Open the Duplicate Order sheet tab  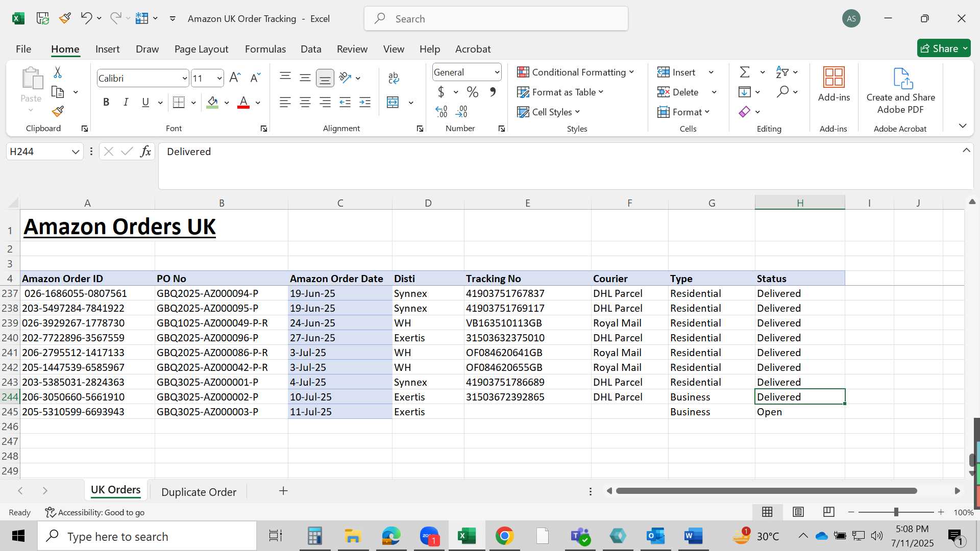(x=199, y=492)
